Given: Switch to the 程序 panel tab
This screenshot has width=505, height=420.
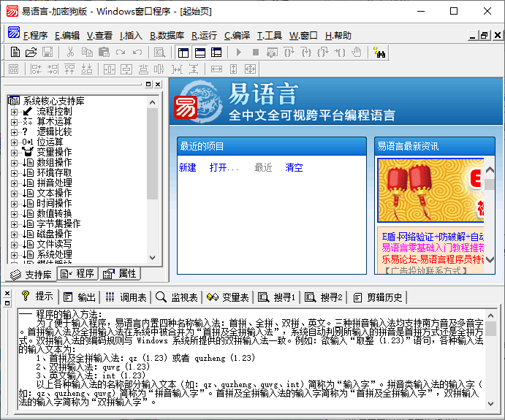Looking at the screenshot, I should [x=77, y=274].
